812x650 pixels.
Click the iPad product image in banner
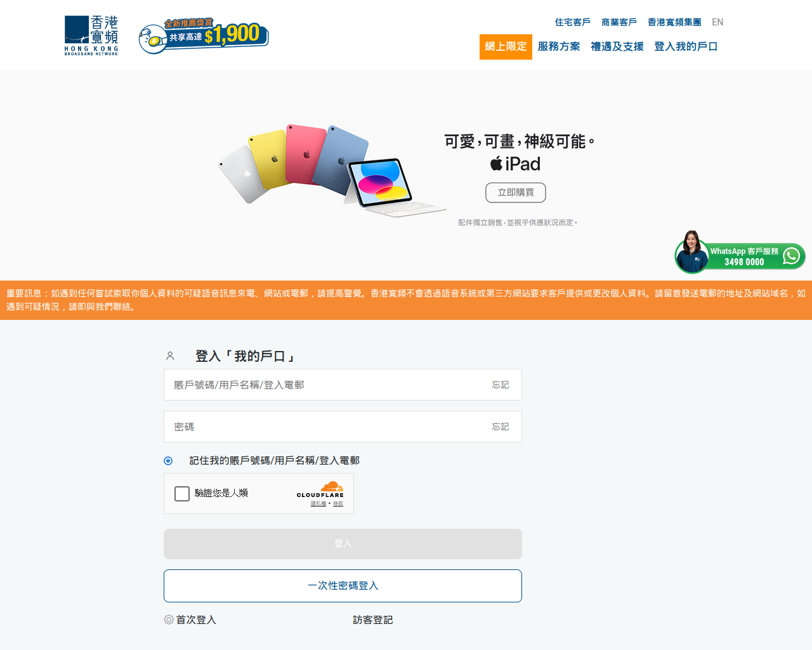pos(332,170)
